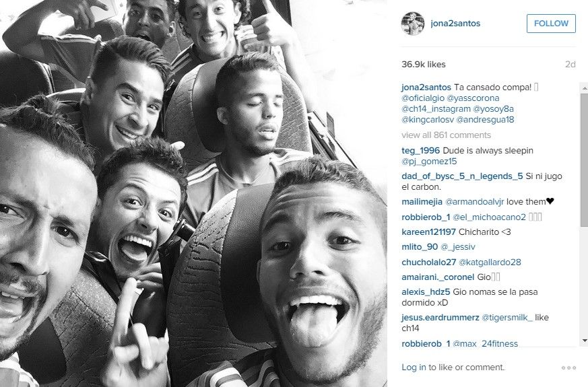Screen dimensions: 588x387
Task: Open the @yasscorona mention
Action: pyautogui.click(x=473, y=98)
